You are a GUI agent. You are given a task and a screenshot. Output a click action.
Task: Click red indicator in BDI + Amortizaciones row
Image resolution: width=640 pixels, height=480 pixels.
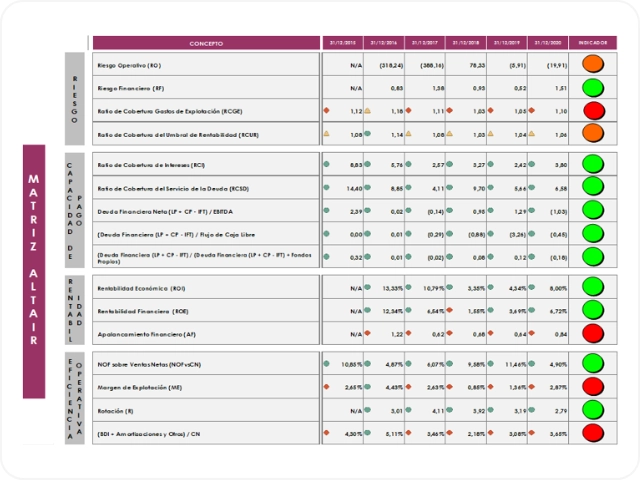592,435
